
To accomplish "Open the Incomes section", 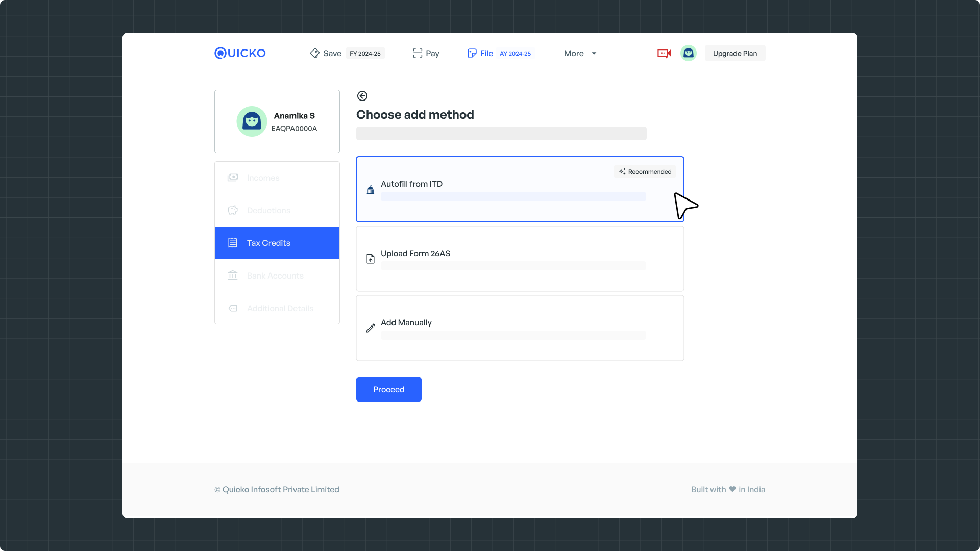I will 277,178.
